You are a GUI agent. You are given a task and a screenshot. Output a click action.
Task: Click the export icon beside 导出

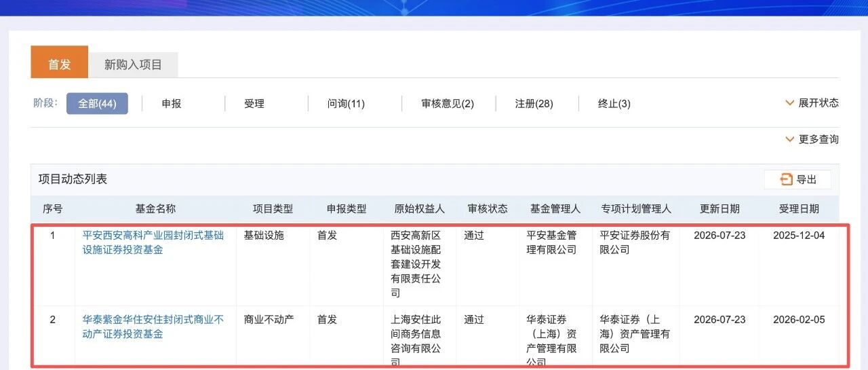(x=786, y=179)
